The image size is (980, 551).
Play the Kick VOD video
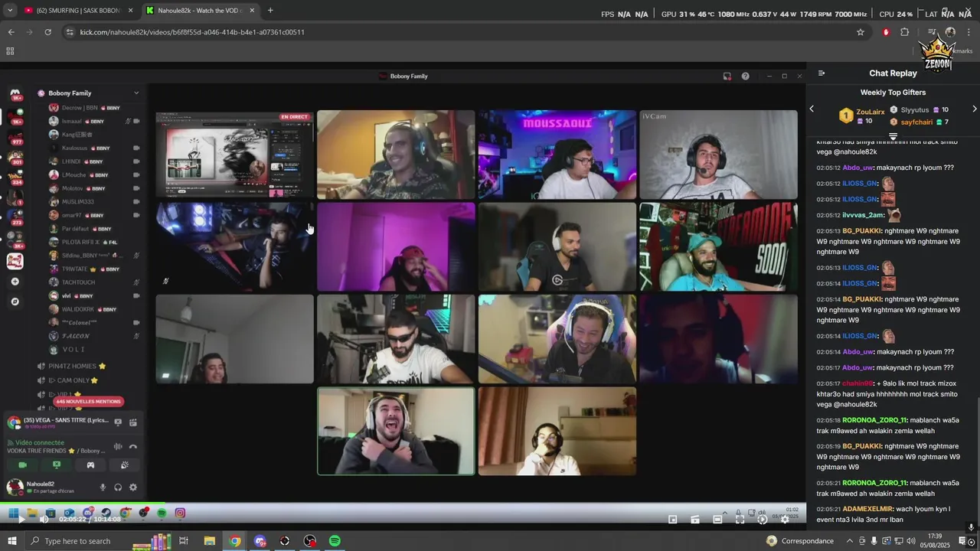coord(21,519)
